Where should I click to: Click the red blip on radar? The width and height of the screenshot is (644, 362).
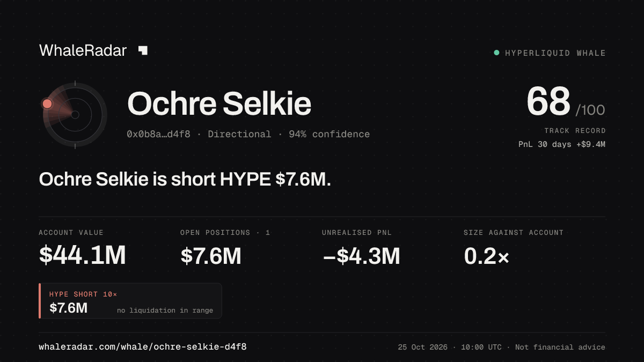tap(47, 104)
